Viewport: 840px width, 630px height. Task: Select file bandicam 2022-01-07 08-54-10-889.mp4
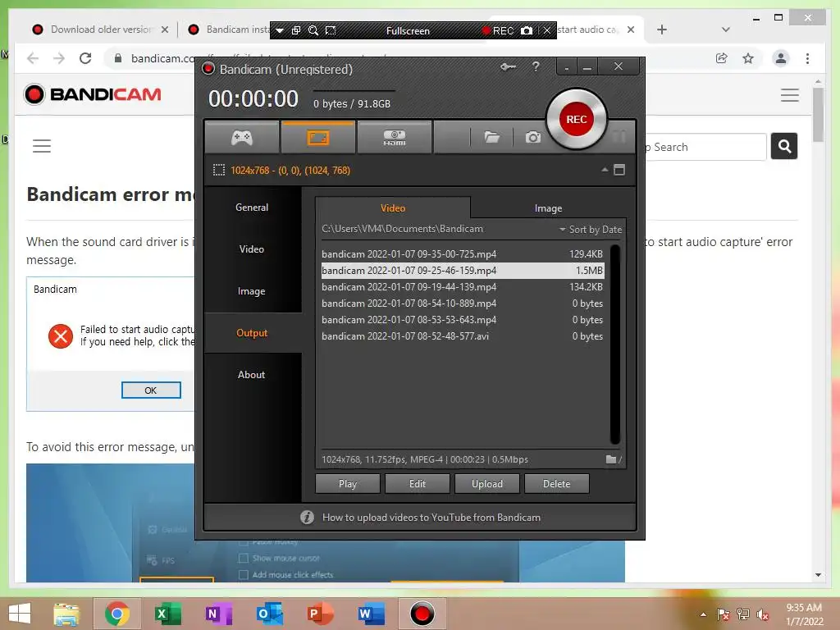(x=463, y=304)
